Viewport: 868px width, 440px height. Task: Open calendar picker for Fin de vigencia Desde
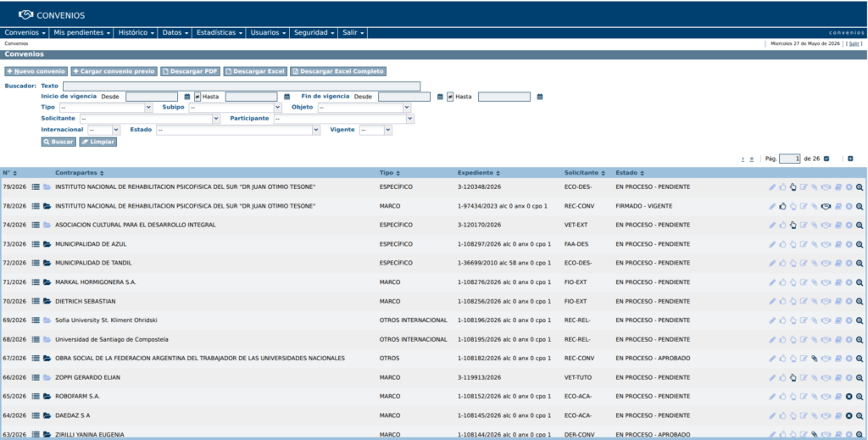(x=440, y=97)
